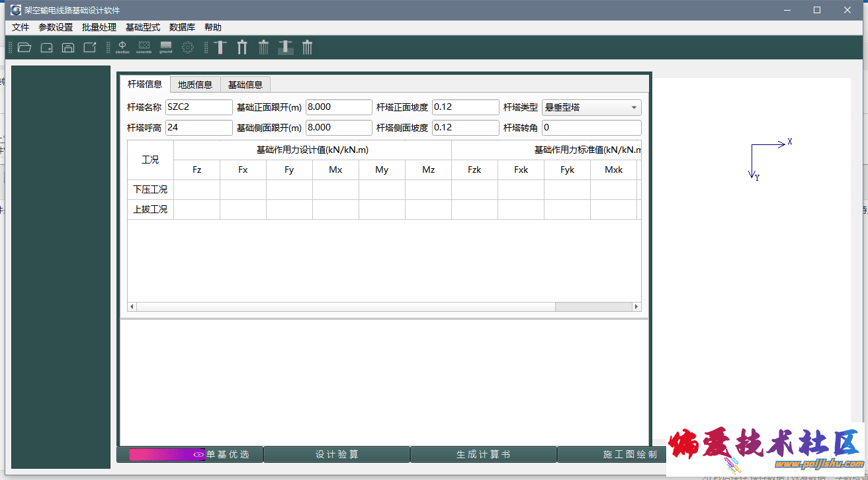This screenshot has height=480, width=868.
Task: Click the 单基优选 button
Action: [x=190, y=455]
